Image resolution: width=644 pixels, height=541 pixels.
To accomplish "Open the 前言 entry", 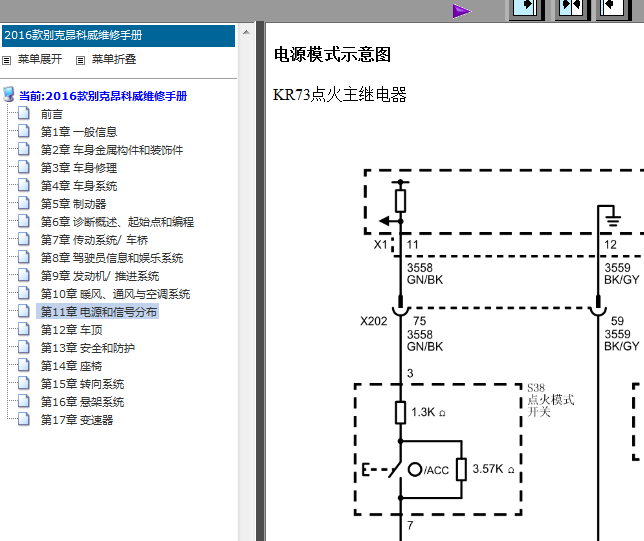I will [x=51, y=114].
